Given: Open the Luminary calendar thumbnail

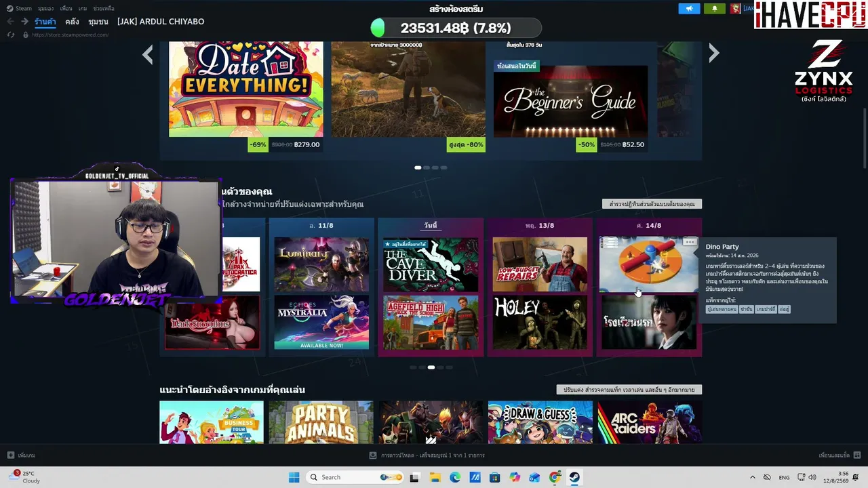Looking at the screenshot, I should click(x=321, y=264).
